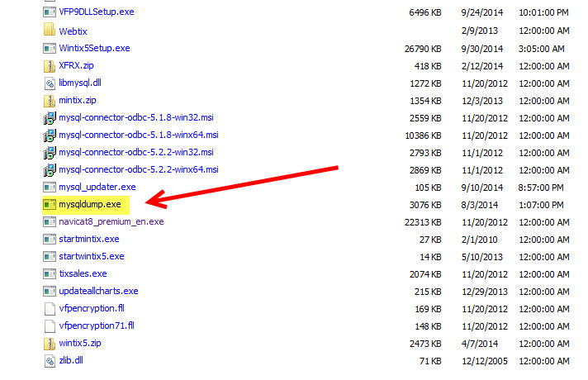Open the mysql_updater.exe link

coord(97,187)
